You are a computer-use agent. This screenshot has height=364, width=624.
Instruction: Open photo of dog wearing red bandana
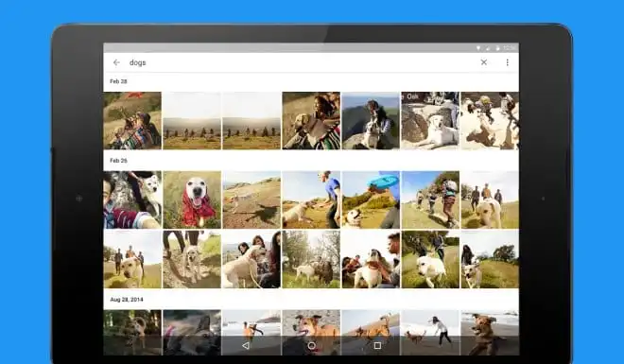pos(192,199)
